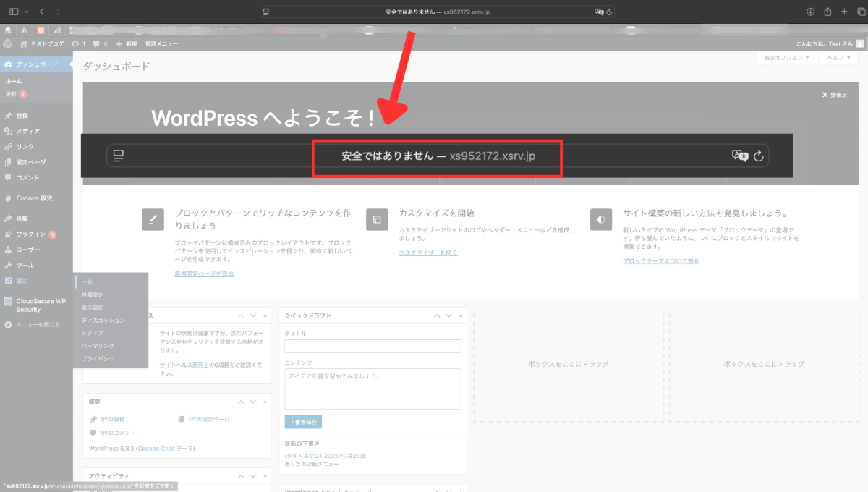868x492 pixels.
Task: Select ダッシュボード in the sidebar
Action: [36, 64]
